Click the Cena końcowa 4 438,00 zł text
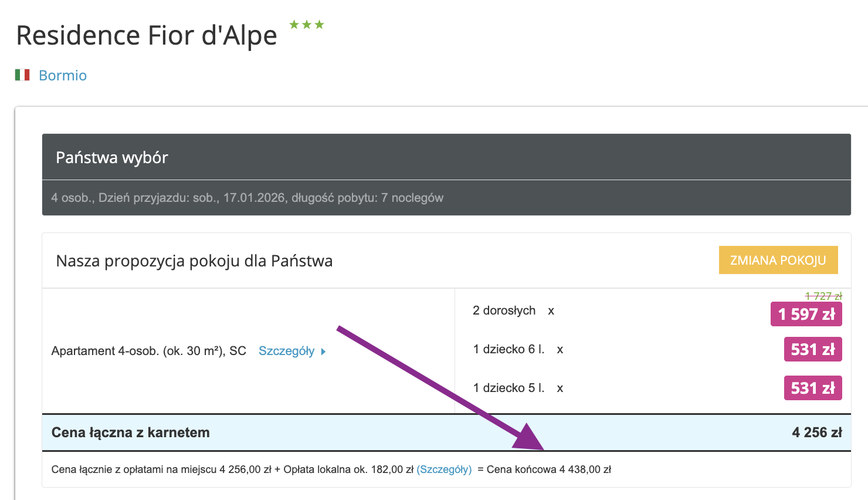868x500 pixels. pos(549,469)
